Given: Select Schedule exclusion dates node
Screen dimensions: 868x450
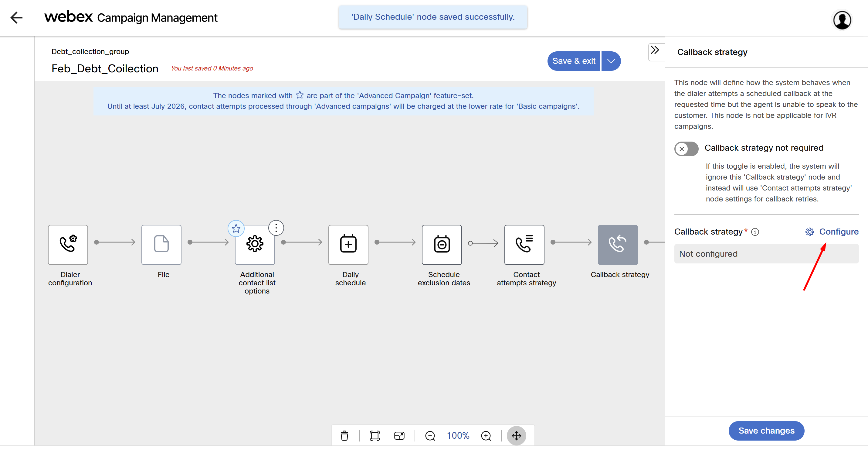Looking at the screenshot, I should [x=441, y=245].
